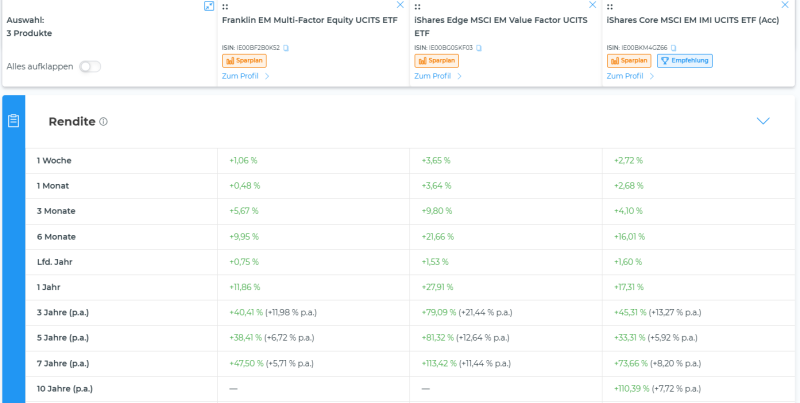Open Zum Profil link for Franklin ETF

(245, 76)
